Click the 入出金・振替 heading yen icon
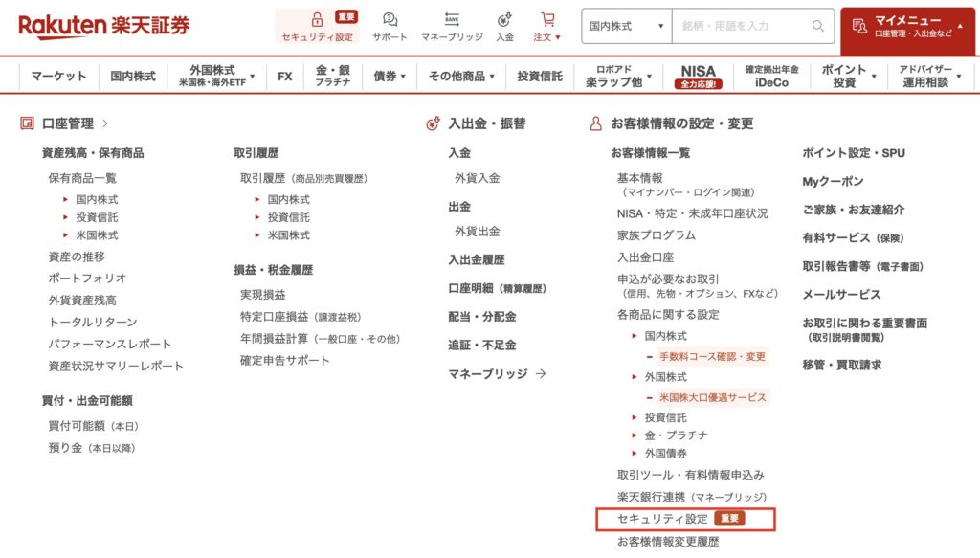The width and height of the screenshot is (980, 558). coord(433,123)
